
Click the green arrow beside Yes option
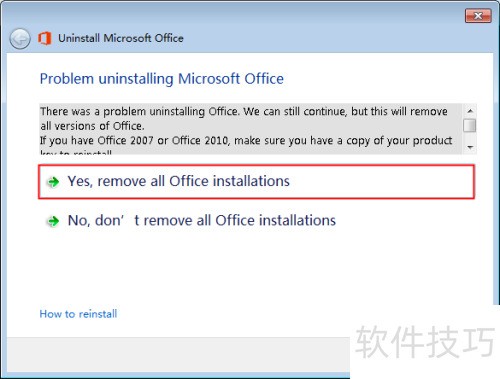(x=53, y=182)
